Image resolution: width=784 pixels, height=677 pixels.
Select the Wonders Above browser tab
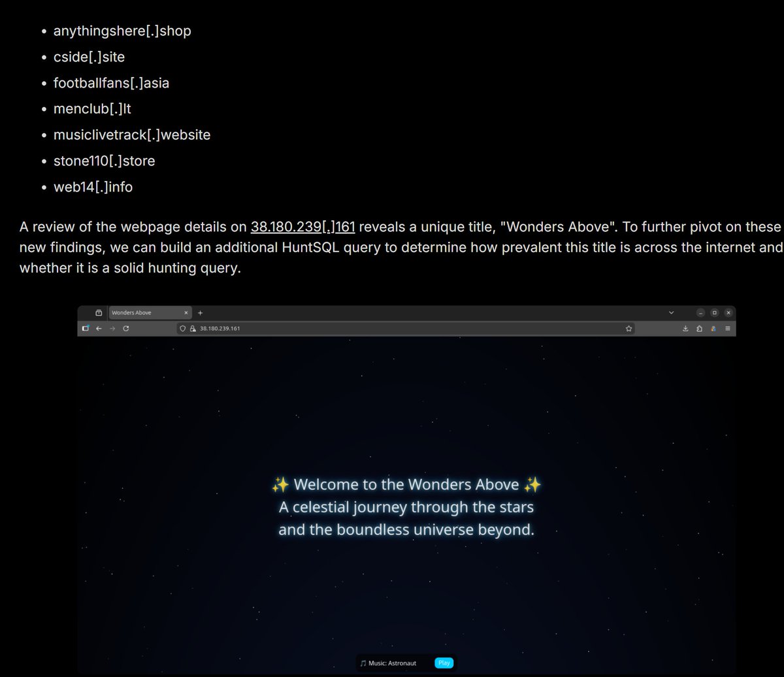(x=150, y=312)
